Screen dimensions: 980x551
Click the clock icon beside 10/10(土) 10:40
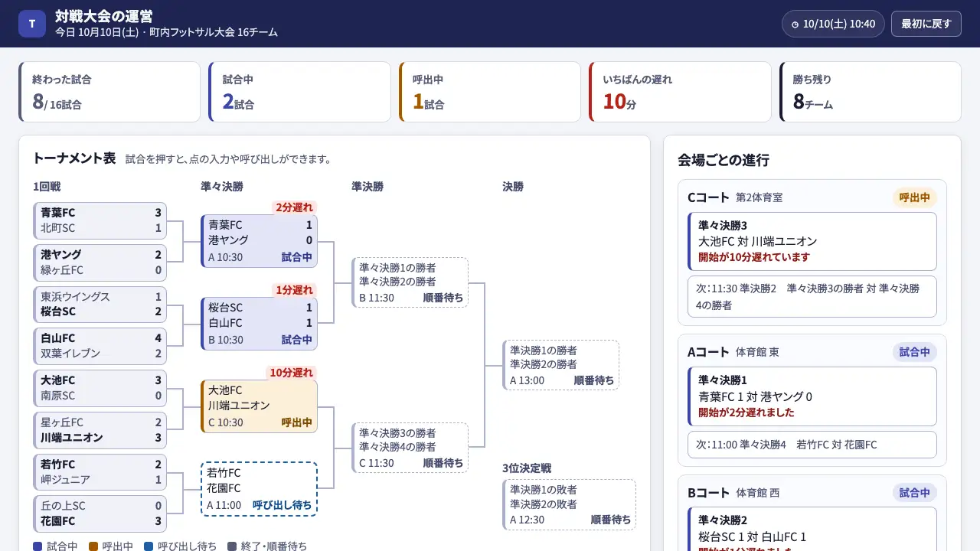click(795, 24)
